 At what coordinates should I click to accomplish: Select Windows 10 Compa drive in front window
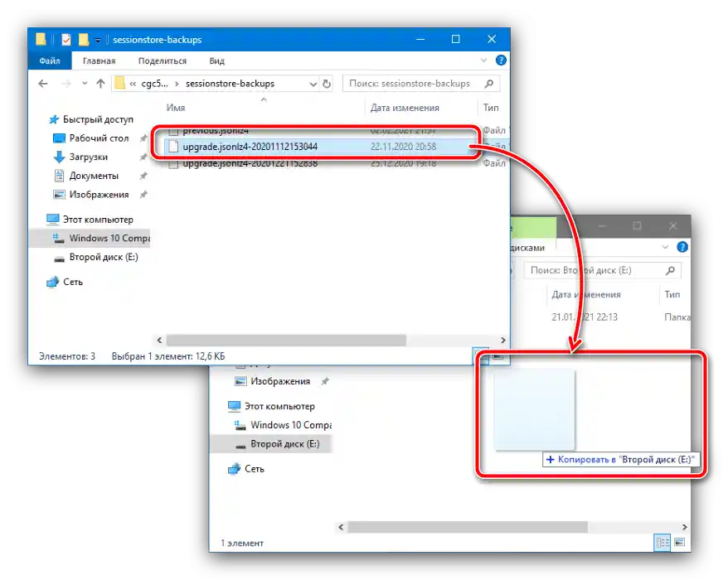tap(109, 238)
